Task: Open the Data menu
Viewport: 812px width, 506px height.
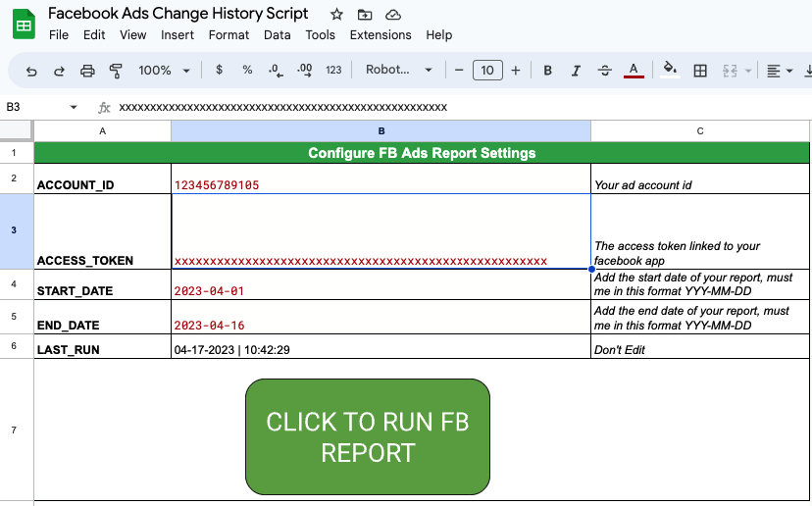Action: [x=278, y=34]
